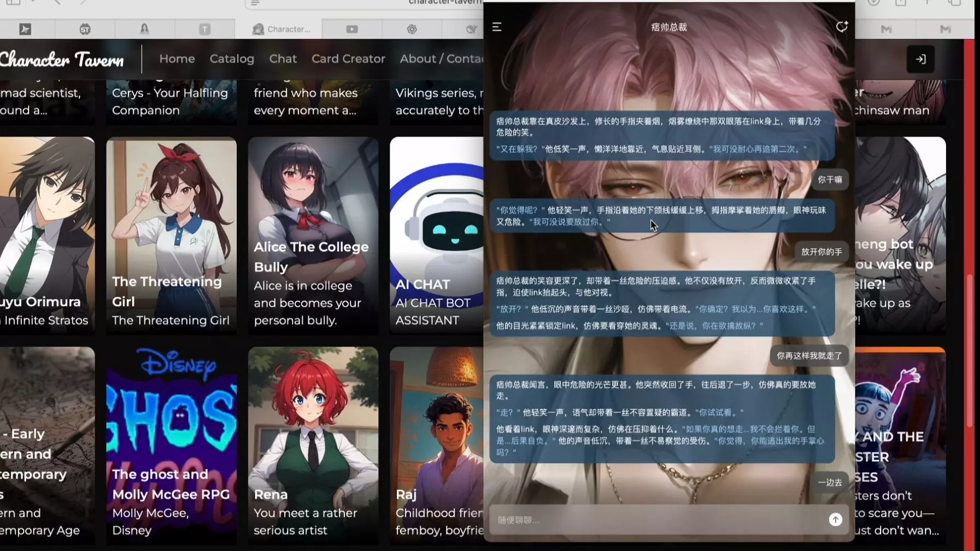Click the AI reply starting 你觉得呢
This screenshot has height=551, width=980.
point(662,216)
